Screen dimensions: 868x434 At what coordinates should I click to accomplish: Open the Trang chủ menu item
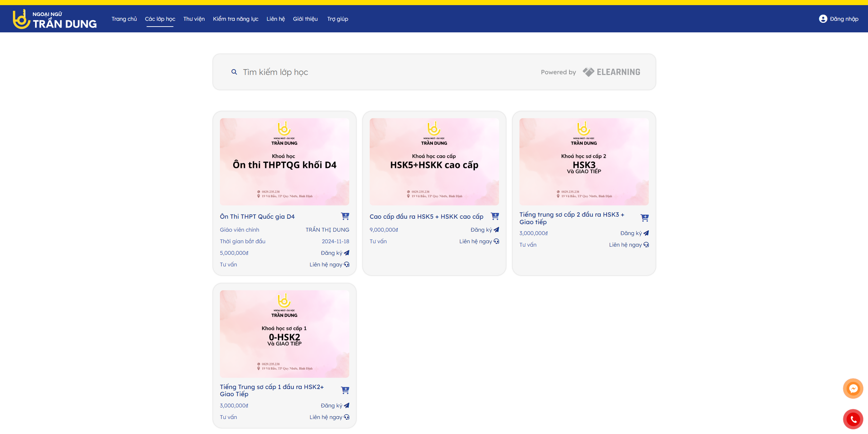[x=124, y=19]
